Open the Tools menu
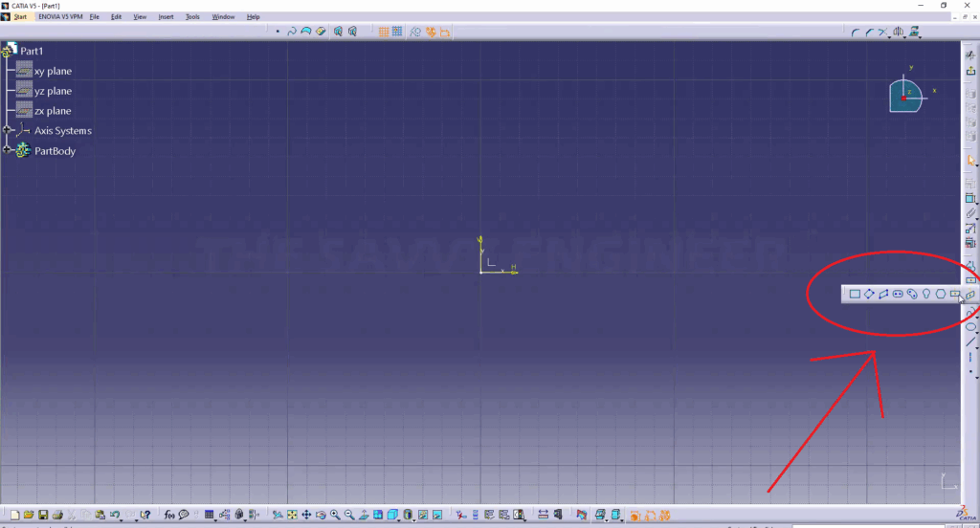 192,17
